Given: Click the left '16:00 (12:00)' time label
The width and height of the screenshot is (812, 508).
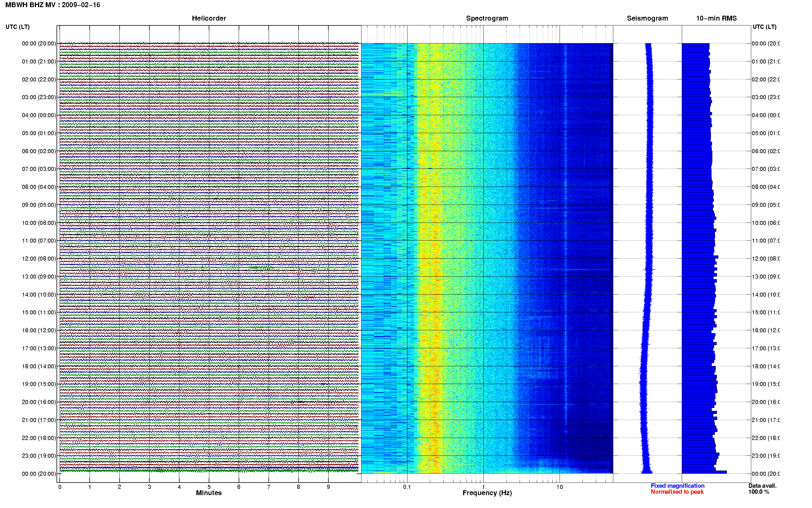Looking at the screenshot, I should [x=39, y=330].
